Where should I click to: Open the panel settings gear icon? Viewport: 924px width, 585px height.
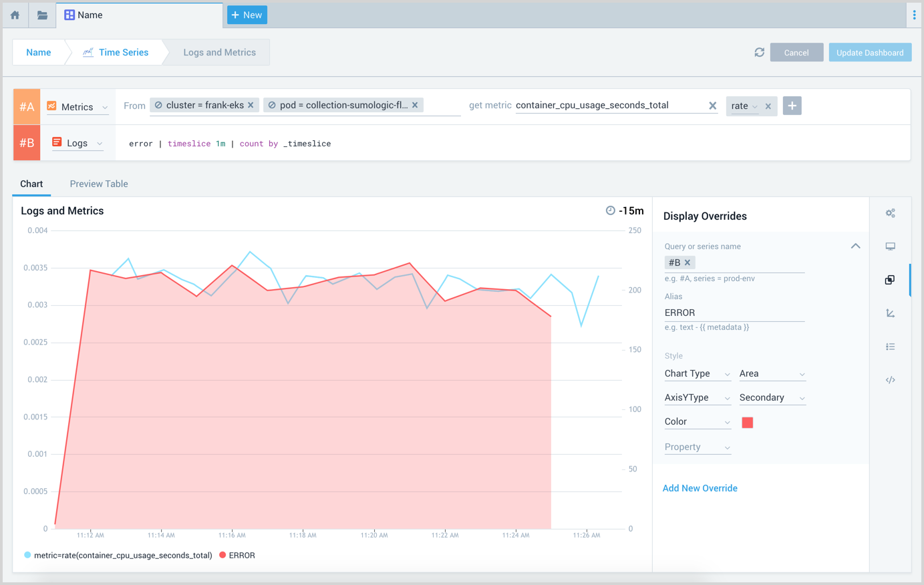[890, 213]
